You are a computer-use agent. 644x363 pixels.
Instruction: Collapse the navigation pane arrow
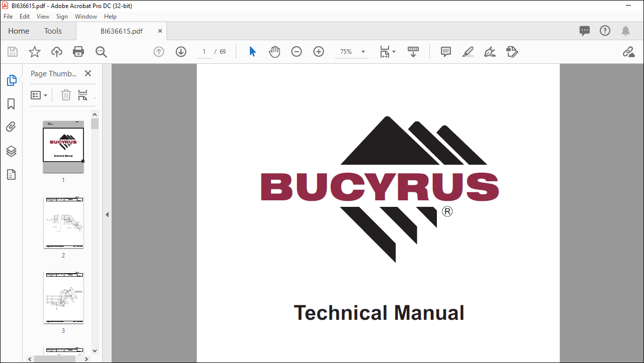click(107, 214)
